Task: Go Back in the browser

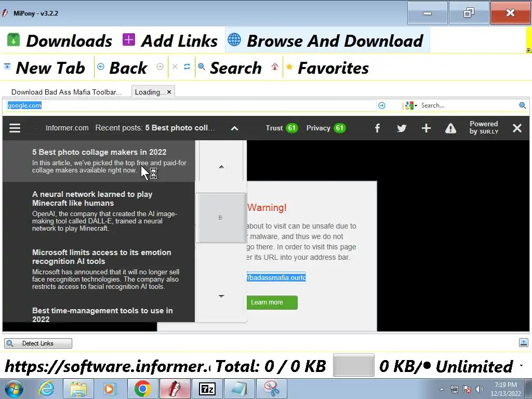Action: coord(122,68)
